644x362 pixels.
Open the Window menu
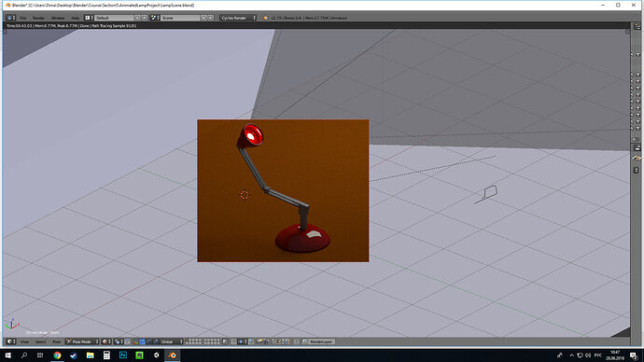click(58, 18)
